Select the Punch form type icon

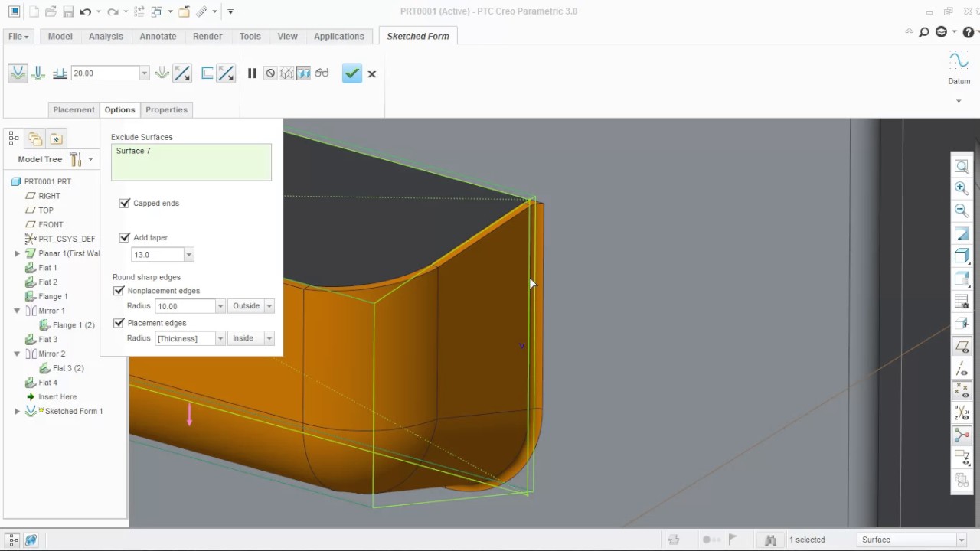coord(18,73)
